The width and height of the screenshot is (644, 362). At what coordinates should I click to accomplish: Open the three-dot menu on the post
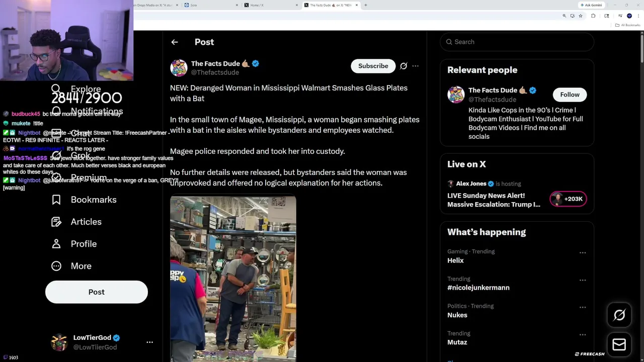pyautogui.click(x=415, y=66)
